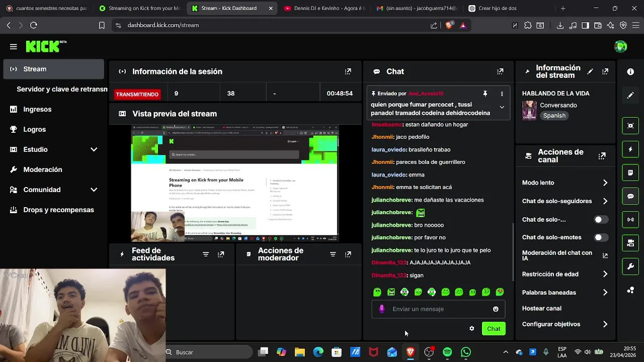644x362 pixels.
Task: Open WhatsApp from the taskbar
Action: pyautogui.click(x=466, y=352)
